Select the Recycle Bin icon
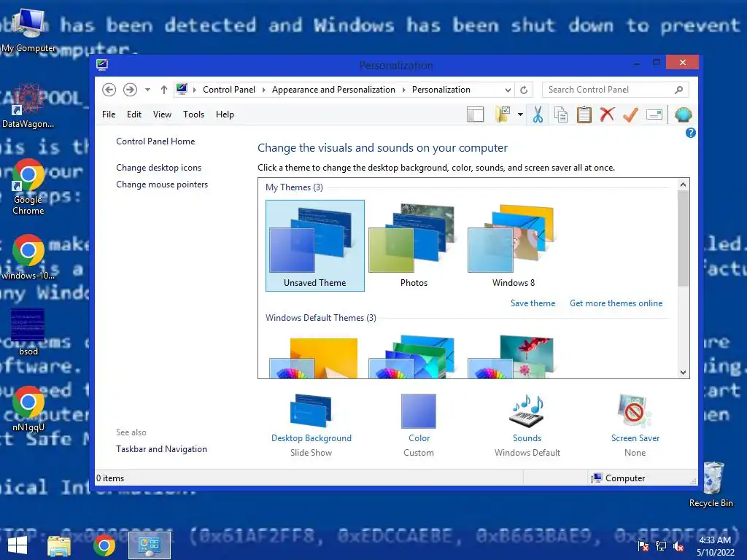 click(711, 484)
